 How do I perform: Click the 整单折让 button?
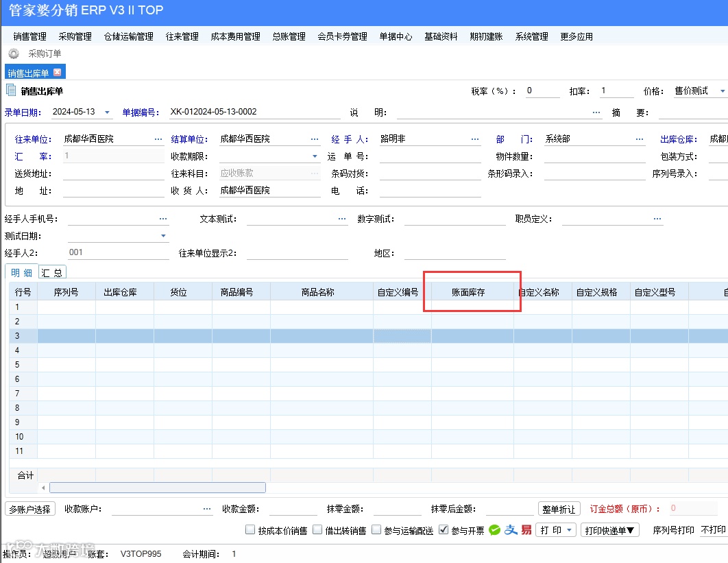coord(559,509)
